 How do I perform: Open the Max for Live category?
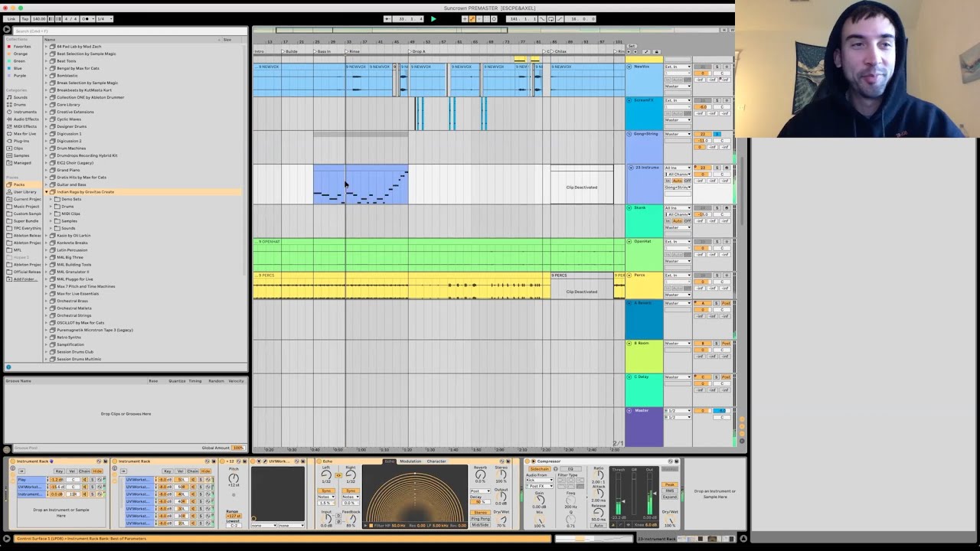(x=24, y=134)
